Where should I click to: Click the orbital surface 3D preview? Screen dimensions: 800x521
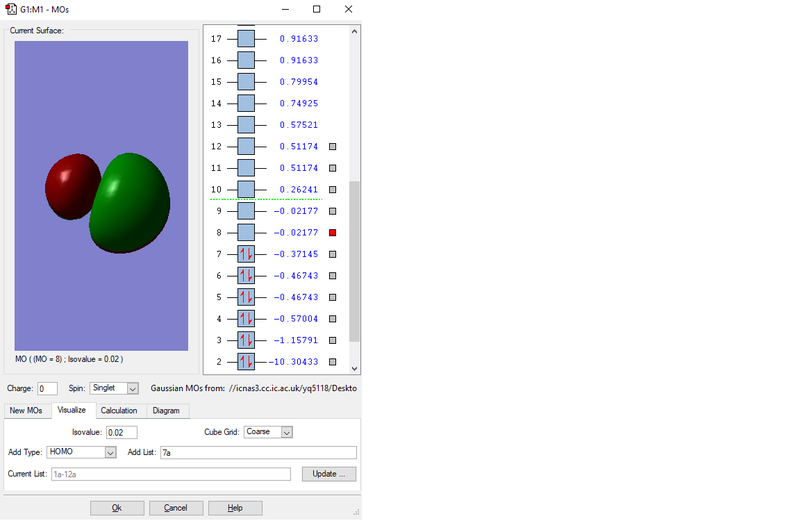coord(102,196)
